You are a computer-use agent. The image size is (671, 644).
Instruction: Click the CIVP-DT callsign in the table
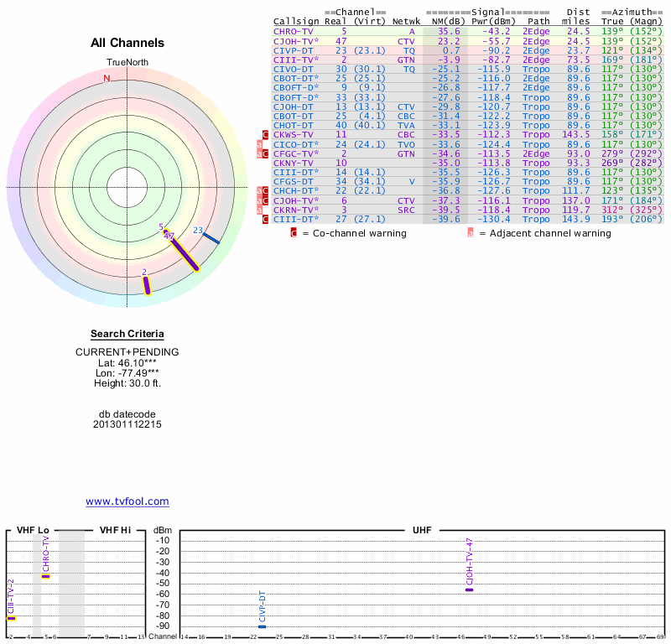(293, 49)
